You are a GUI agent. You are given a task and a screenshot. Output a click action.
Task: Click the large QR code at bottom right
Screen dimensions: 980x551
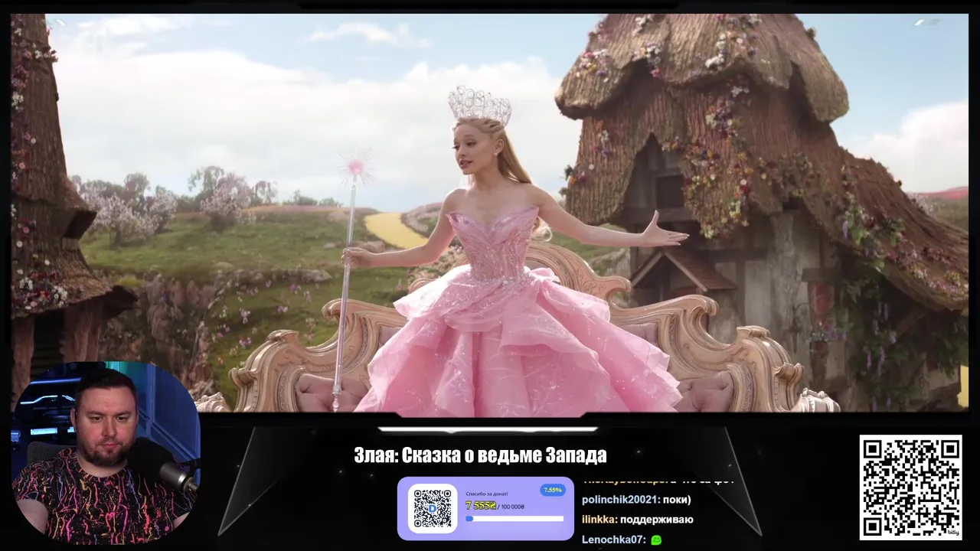pos(910,487)
